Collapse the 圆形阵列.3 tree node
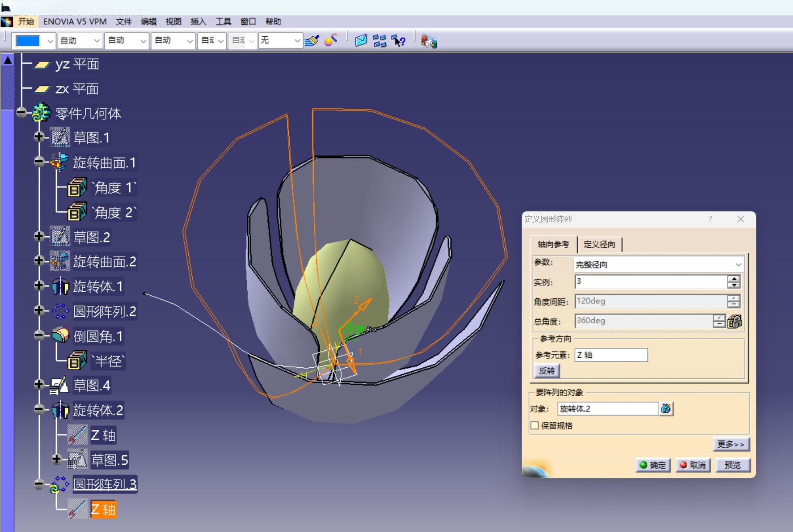This screenshot has width=793, height=532. (39, 484)
